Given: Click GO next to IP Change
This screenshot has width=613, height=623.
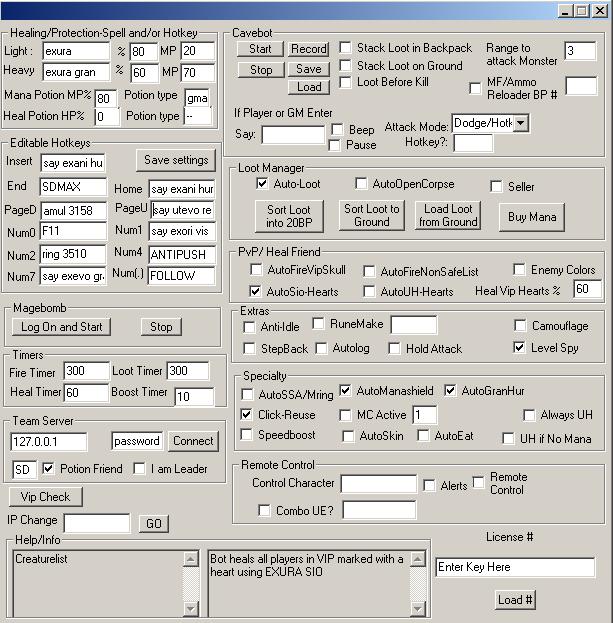Looking at the screenshot, I should click(153, 524).
